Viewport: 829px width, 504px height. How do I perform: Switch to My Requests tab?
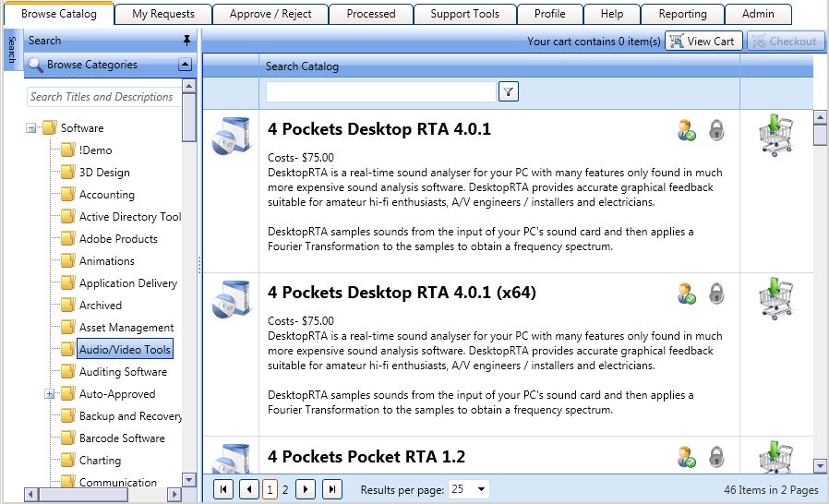[163, 14]
